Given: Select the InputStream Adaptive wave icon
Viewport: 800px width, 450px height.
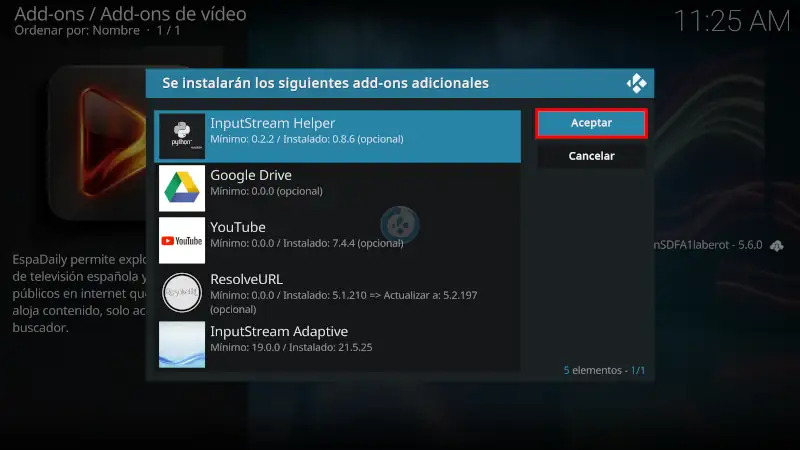Looking at the screenshot, I should click(x=182, y=344).
